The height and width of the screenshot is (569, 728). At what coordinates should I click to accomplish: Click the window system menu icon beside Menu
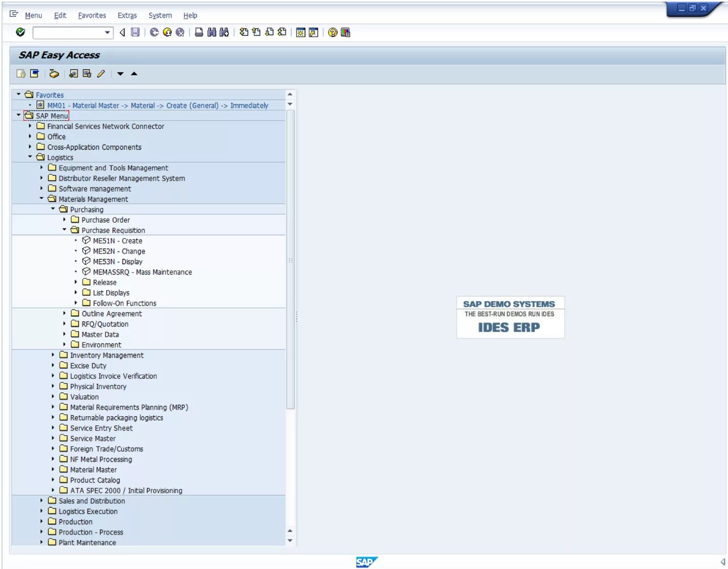click(14, 14)
